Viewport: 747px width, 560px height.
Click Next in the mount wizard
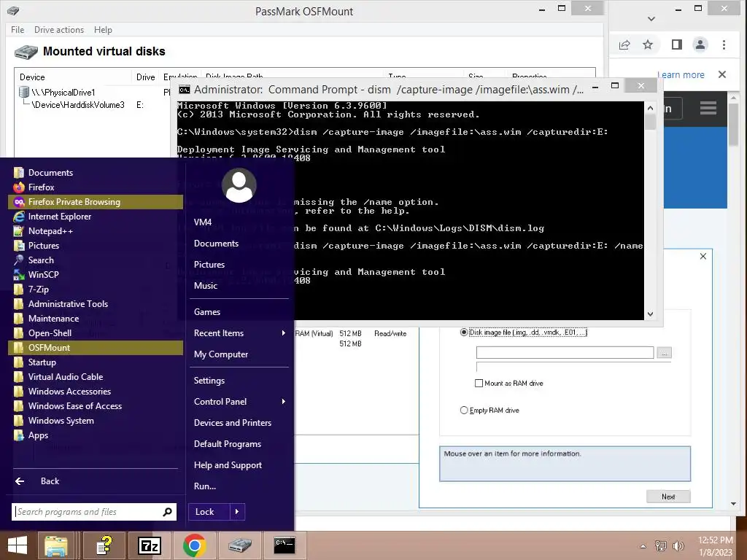(668, 497)
